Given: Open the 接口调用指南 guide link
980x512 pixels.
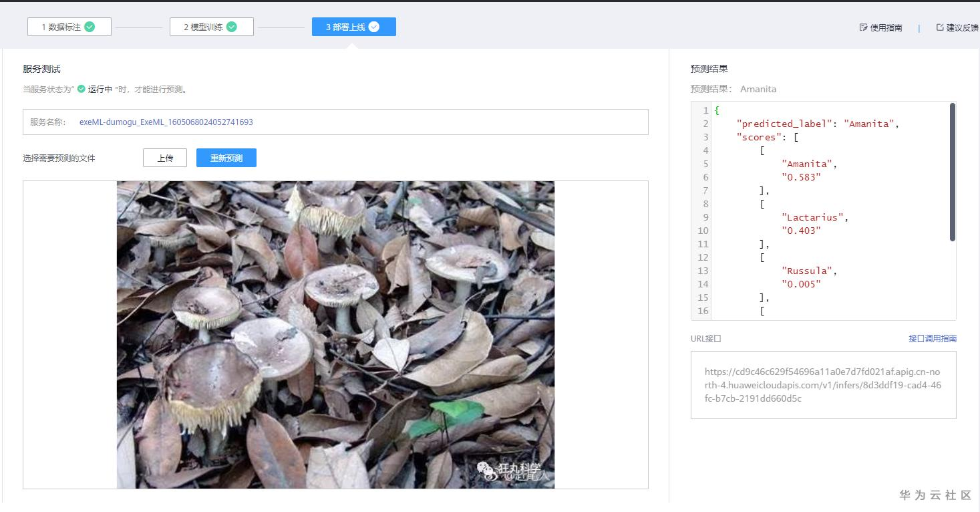Looking at the screenshot, I should (x=933, y=338).
